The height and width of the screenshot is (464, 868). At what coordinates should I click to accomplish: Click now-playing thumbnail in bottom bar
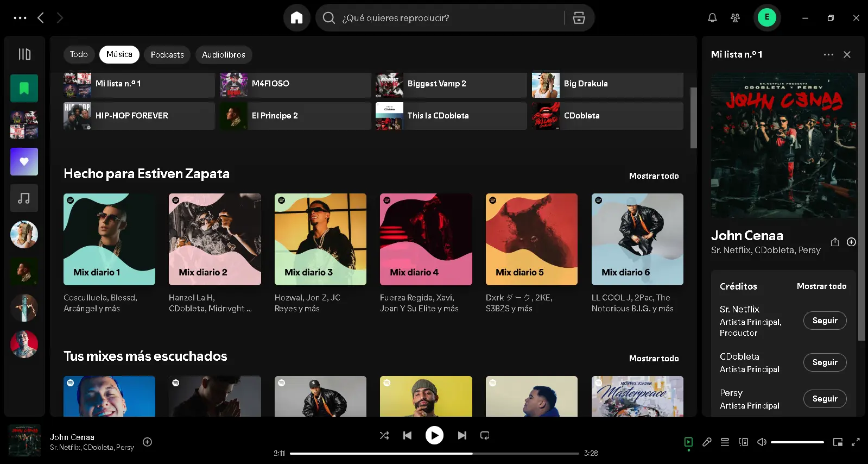point(24,441)
